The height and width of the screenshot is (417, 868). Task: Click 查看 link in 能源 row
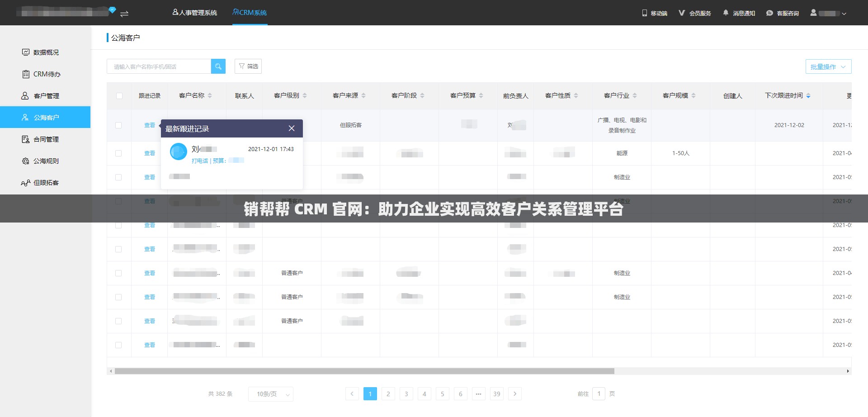pyautogui.click(x=150, y=153)
